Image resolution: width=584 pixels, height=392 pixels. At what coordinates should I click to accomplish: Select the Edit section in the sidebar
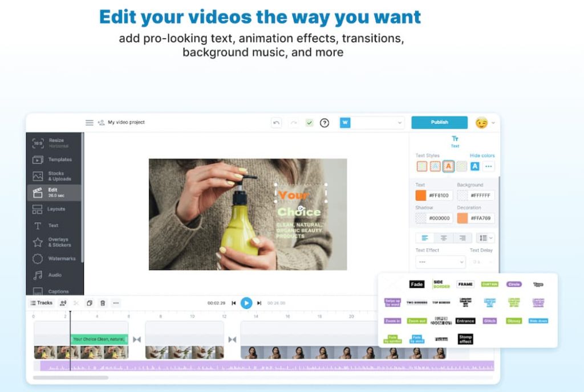[x=54, y=193]
